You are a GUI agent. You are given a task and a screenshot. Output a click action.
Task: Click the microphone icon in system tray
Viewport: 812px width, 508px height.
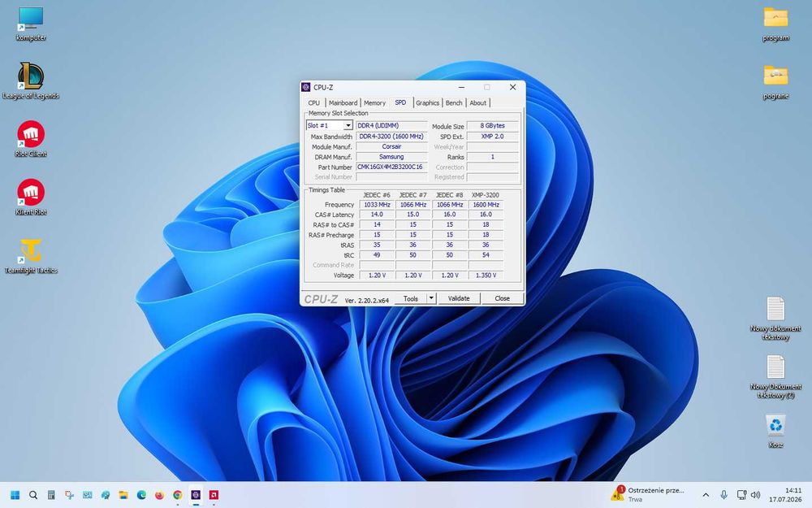[724, 495]
